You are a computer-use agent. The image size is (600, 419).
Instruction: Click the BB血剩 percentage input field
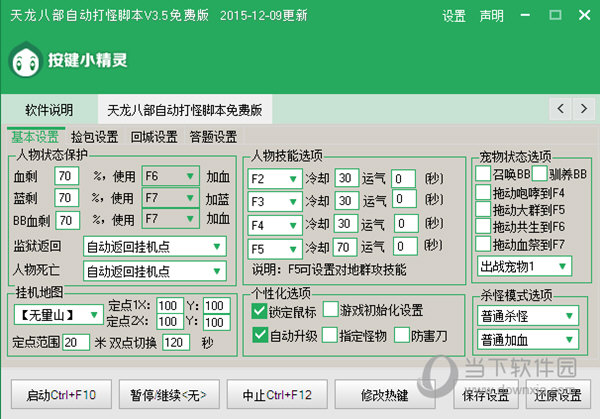(68, 220)
